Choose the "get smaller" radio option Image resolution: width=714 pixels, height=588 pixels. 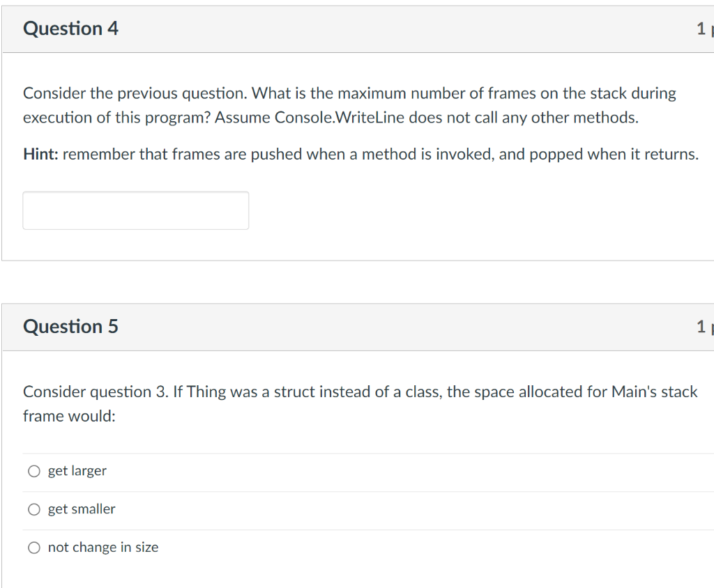[x=34, y=510]
